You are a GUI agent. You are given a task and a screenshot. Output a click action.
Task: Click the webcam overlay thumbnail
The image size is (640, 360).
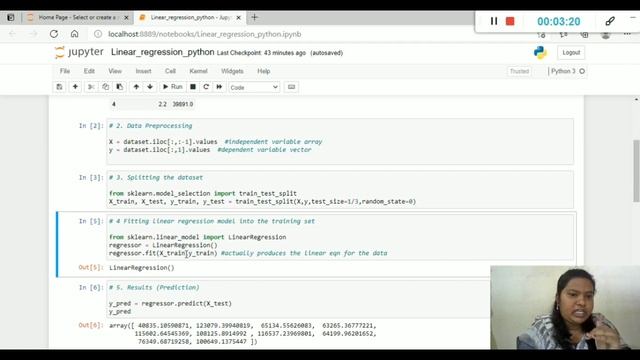565,307
